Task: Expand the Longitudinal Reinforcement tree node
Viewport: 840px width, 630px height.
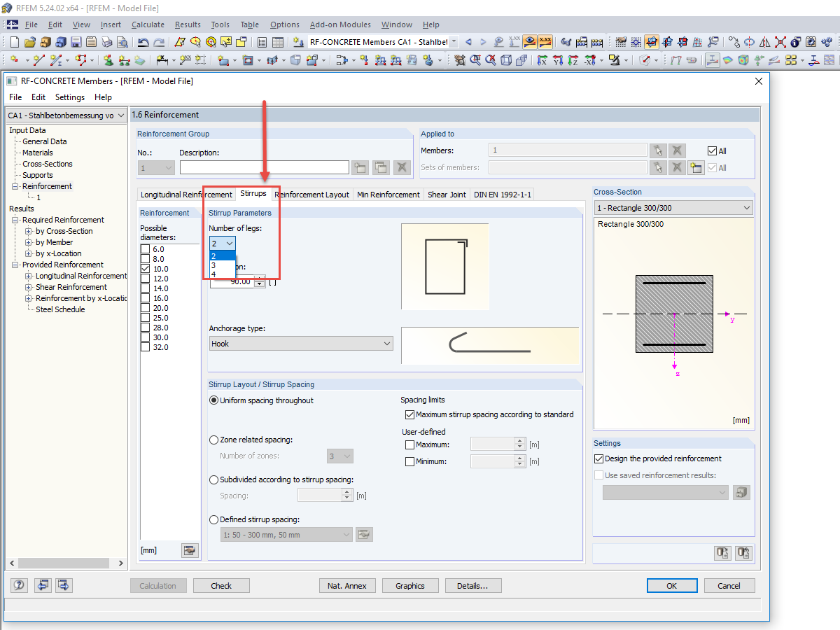Action: (x=29, y=276)
